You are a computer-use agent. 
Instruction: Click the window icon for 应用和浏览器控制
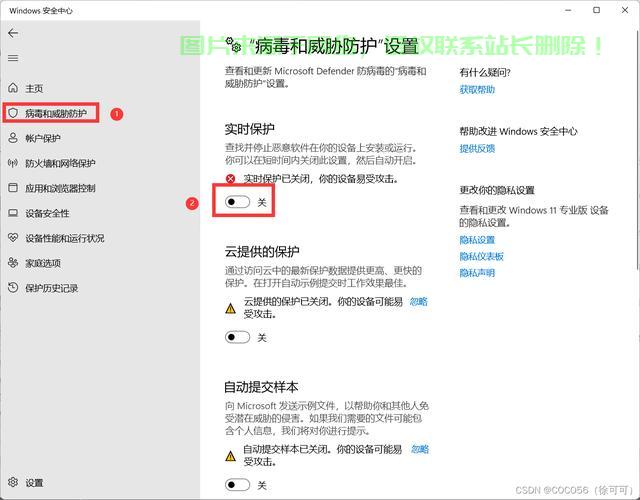coord(13,188)
